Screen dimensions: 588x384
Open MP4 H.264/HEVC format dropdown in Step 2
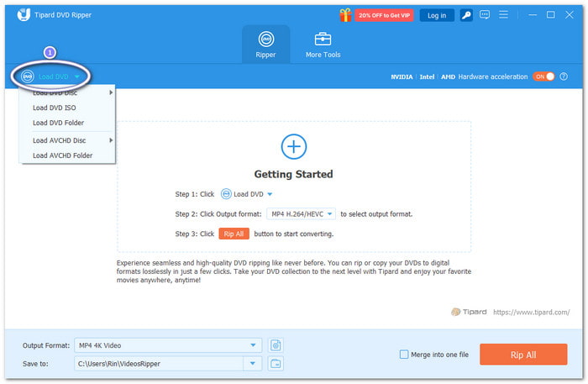point(301,214)
